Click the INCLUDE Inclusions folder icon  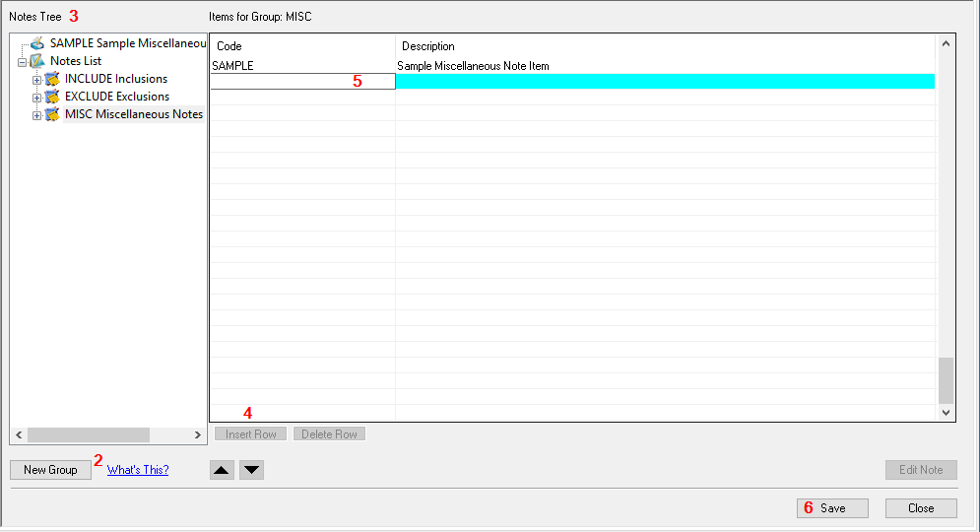[x=52, y=79]
